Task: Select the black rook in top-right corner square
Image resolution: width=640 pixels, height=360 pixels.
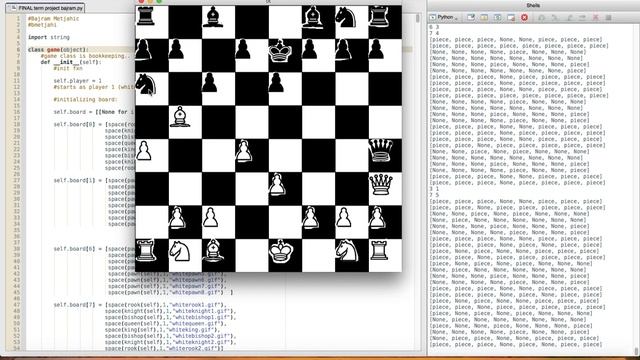Action: 379,17
